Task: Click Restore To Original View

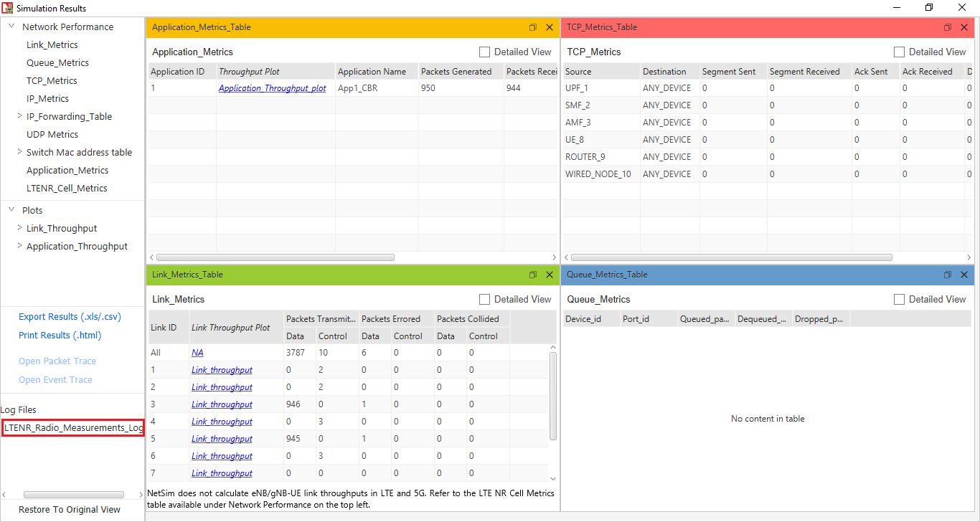Action: (x=70, y=510)
